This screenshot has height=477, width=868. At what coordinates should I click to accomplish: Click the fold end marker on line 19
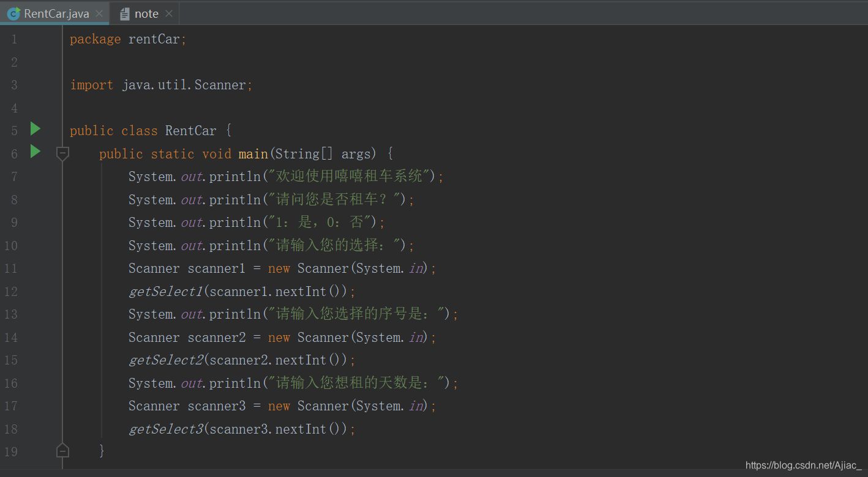(x=62, y=451)
